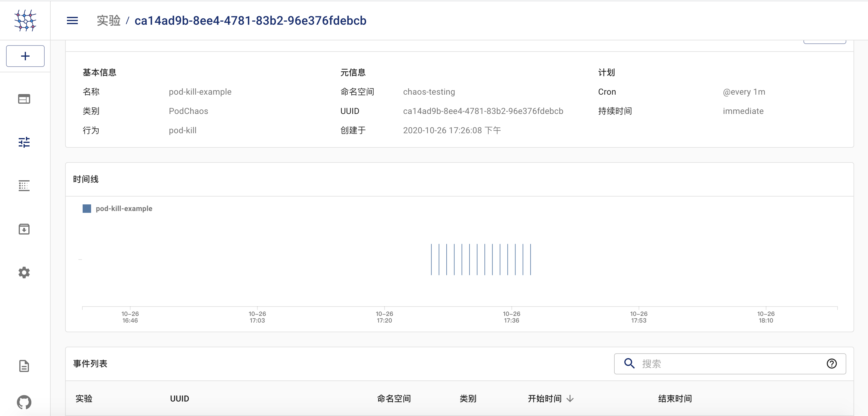Create a new experiment with the plus button

(25, 56)
